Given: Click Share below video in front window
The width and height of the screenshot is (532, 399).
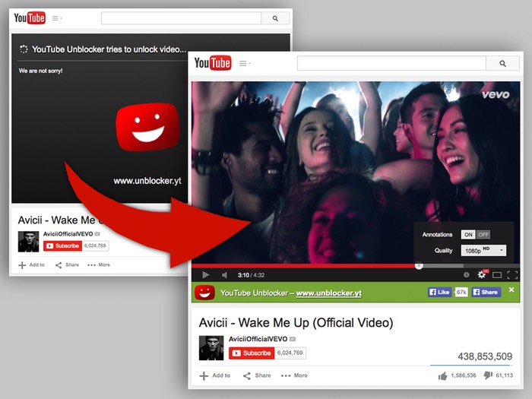Looking at the screenshot, I should pos(257,375).
